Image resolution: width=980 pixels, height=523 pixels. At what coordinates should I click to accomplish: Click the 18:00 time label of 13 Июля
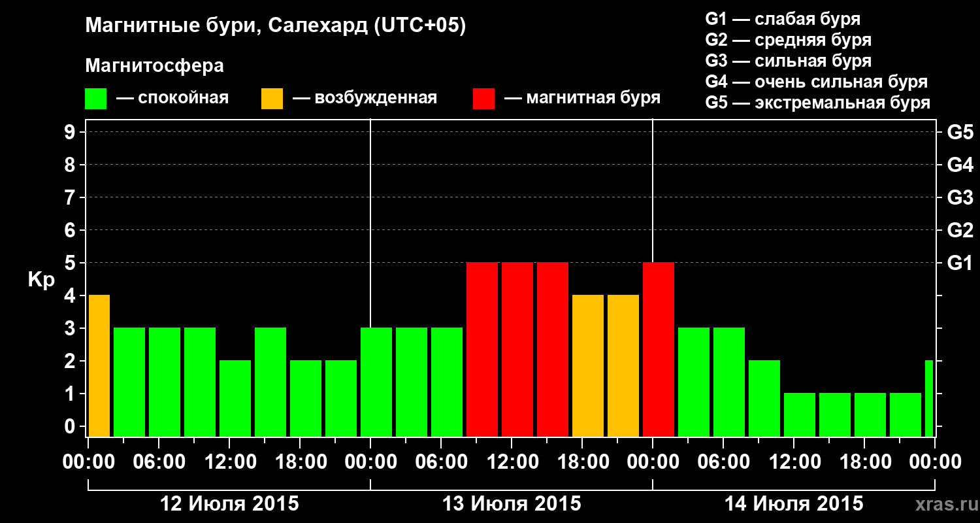coord(582,462)
